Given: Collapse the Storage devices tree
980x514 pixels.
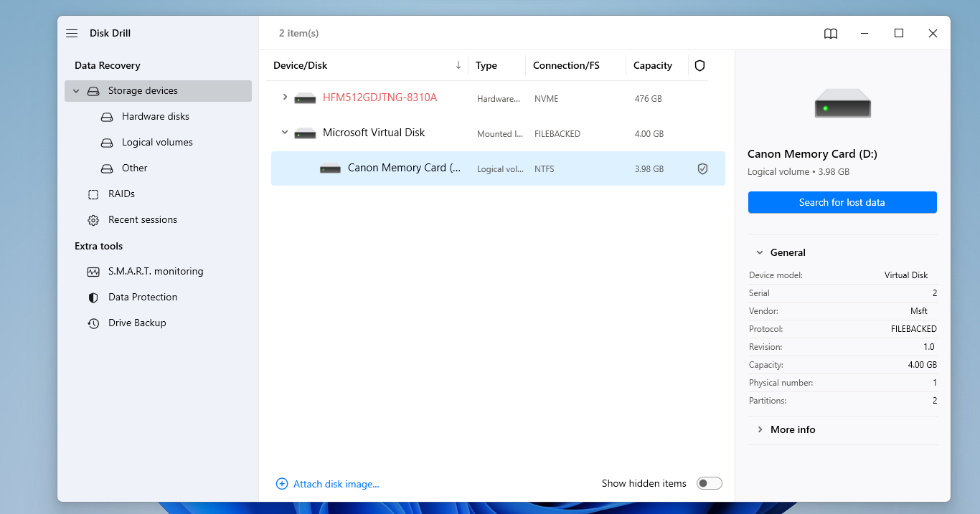Looking at the screenshot, I should click(76, 91).
